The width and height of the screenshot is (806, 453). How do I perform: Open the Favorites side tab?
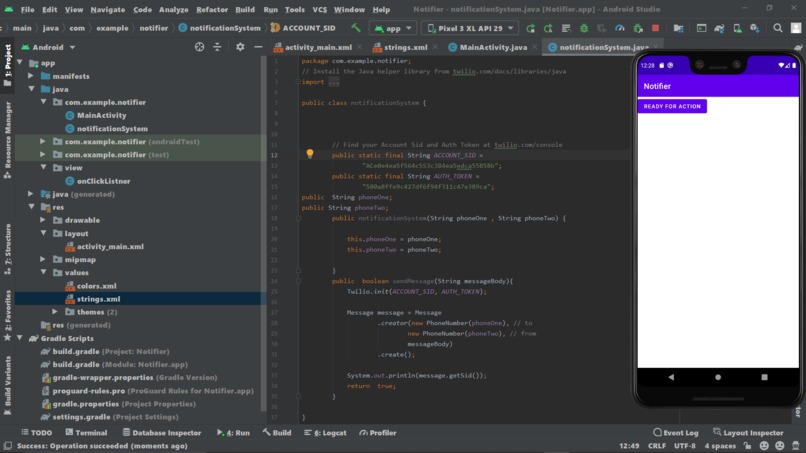point(7,315)
